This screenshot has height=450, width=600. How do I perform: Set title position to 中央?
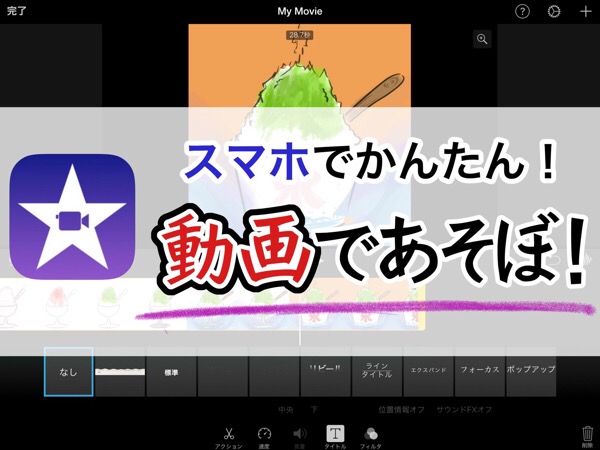(x=286, y=410)
